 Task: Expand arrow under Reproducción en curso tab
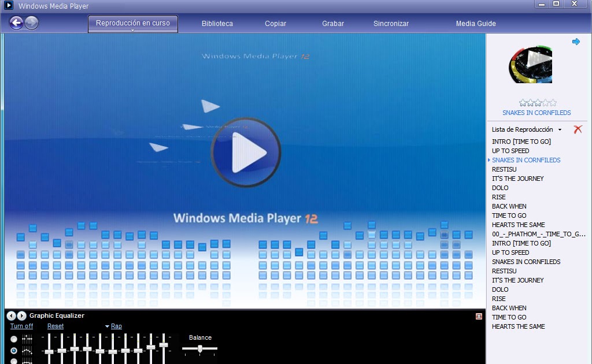(132, 30)
